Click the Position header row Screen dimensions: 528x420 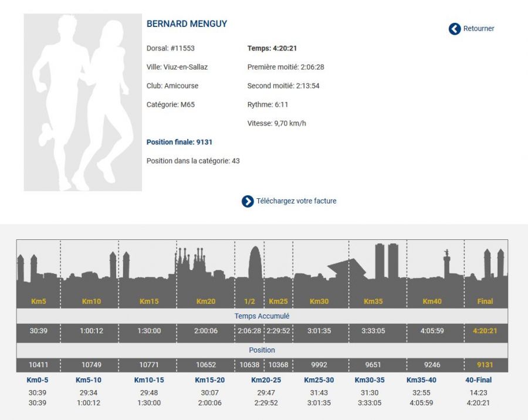coord(262,350)
